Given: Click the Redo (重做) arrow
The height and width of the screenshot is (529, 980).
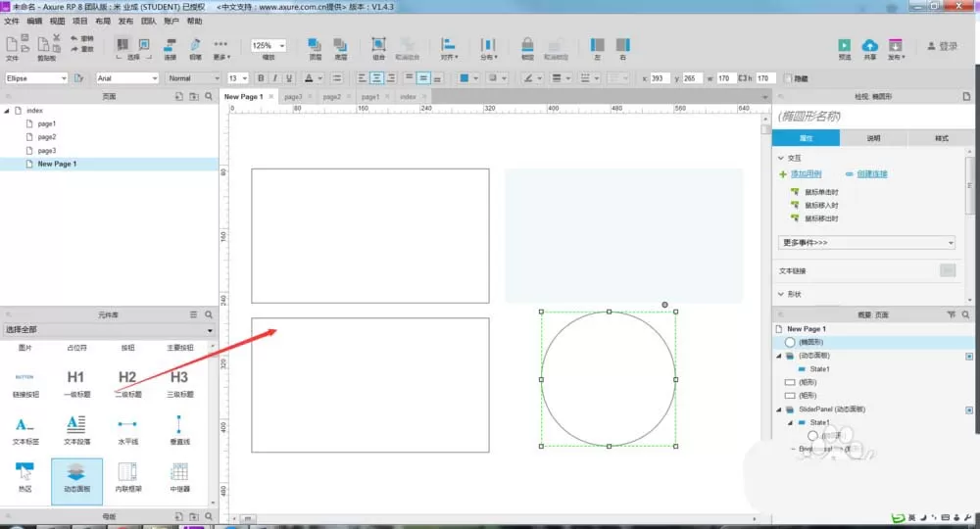Looking at the screenshot, I should 74,49.
